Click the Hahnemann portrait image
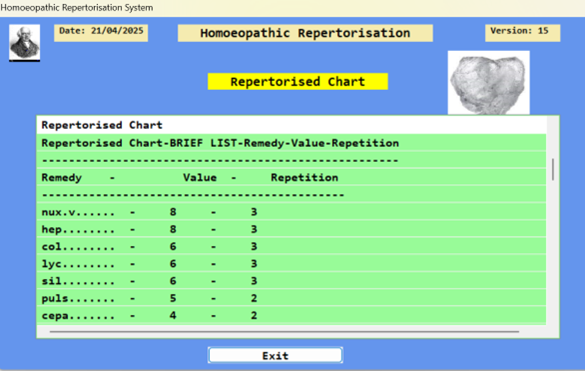This screenshot has height=371, width=585. pos(25,43)
